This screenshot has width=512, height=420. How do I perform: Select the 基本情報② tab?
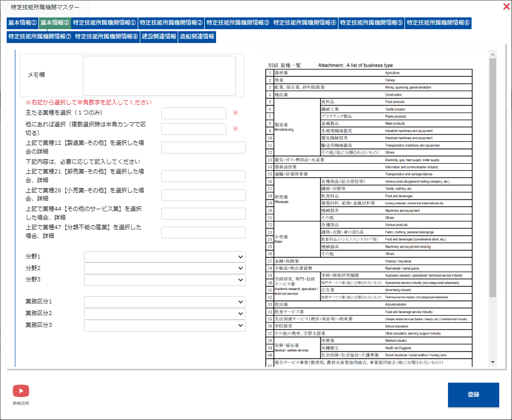[x=55, y=23]
